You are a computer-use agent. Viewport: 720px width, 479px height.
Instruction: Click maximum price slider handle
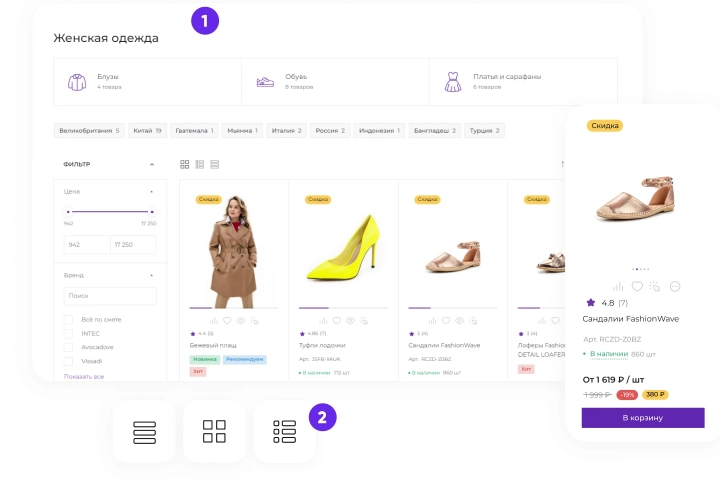[x=152, y=212]
